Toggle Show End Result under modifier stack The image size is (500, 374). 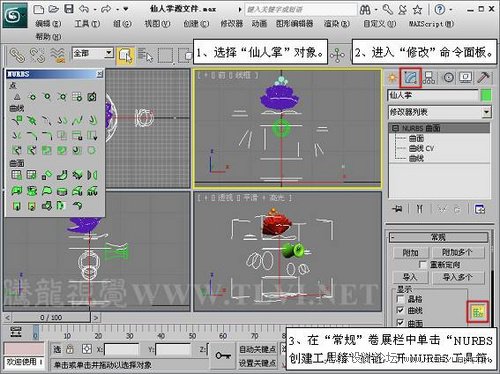pyautogui.click(x=419, y=209)
